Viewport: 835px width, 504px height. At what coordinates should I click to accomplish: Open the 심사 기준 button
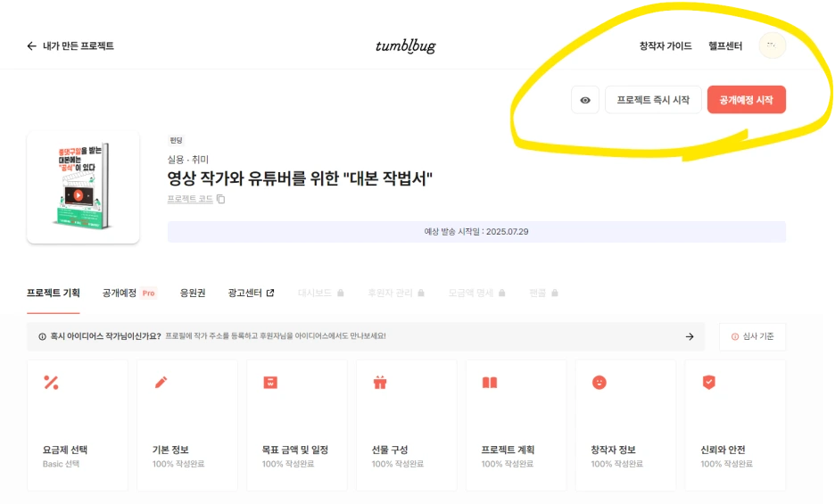click(x=752, y=336)
